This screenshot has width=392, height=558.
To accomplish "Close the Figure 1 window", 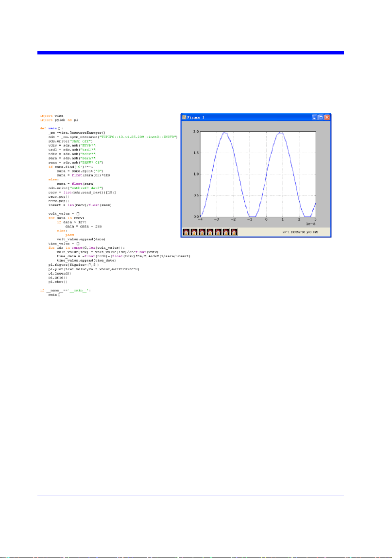I will coord(327,117).
